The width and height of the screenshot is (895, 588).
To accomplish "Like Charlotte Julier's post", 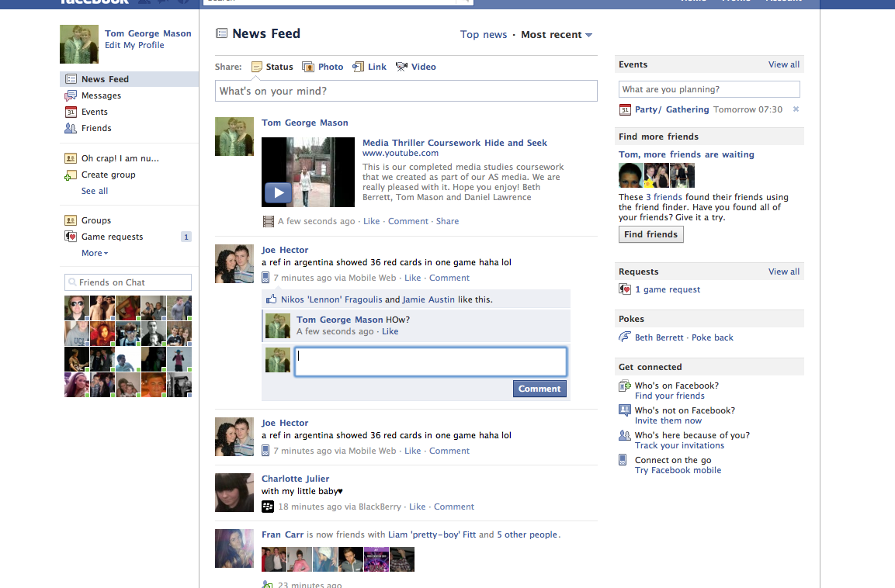I will [x=418, y=507].
